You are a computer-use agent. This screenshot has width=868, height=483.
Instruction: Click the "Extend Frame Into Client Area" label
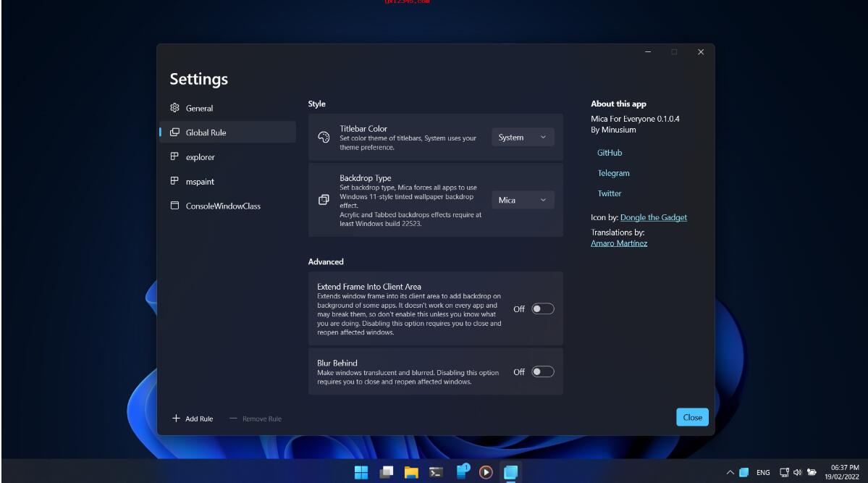(368, 286)
